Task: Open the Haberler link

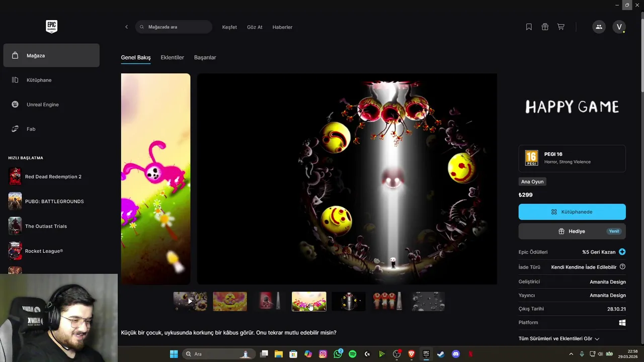Action: (x=282, y=27)
